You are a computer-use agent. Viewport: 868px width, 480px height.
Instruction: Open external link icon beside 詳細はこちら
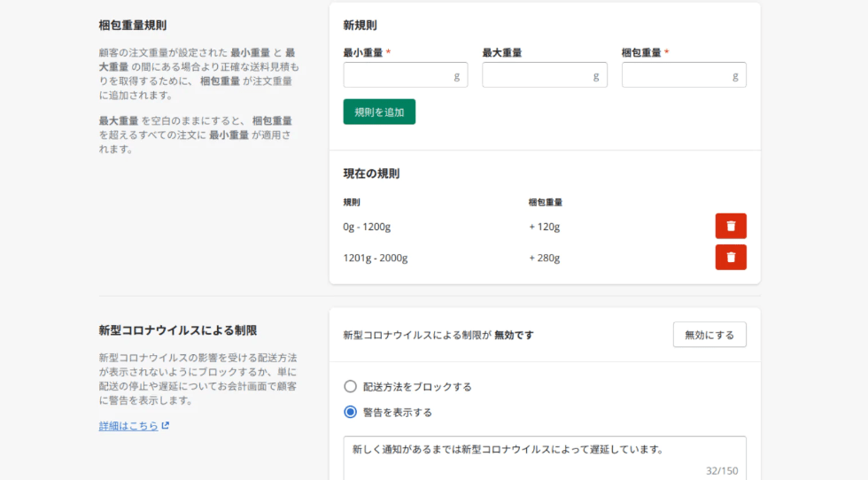(165, 426)
